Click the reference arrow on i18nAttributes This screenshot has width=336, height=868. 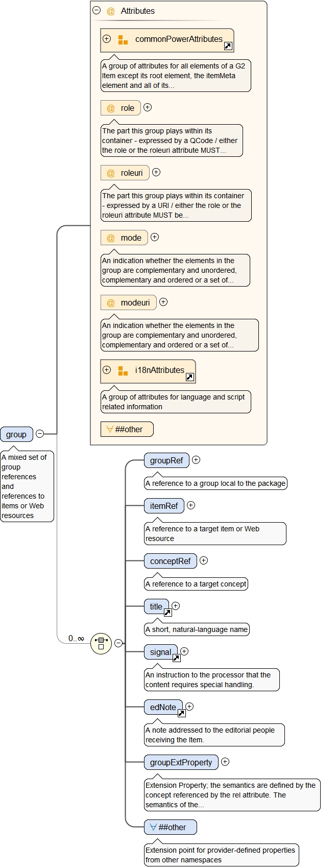189,377
